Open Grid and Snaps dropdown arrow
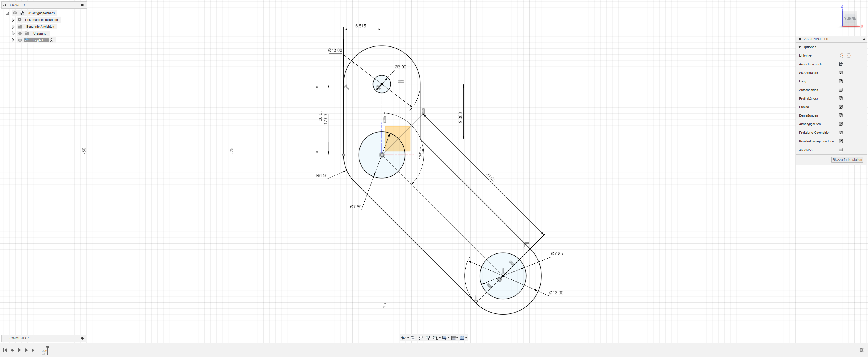The height and width of the screenshot is (357, 868). (x=457, y=338)
